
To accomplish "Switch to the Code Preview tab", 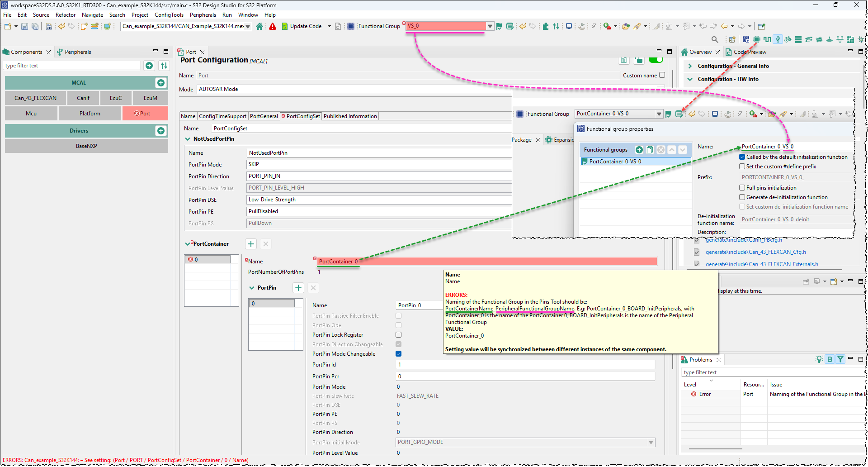I will (746, 52).
